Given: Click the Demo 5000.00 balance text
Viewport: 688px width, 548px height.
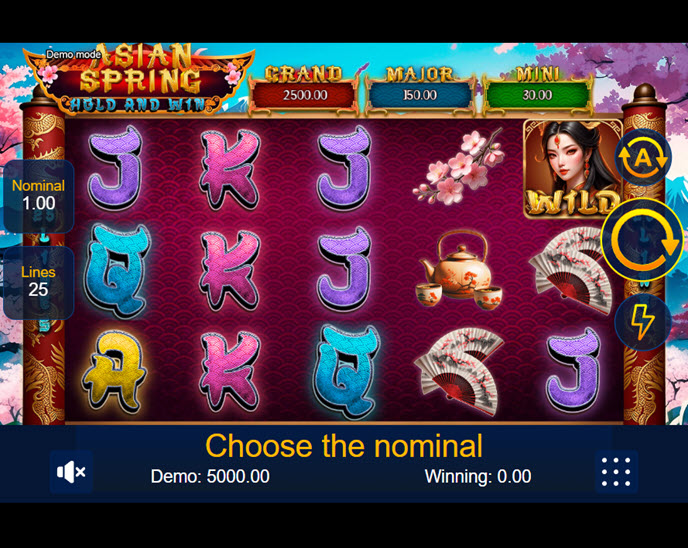Looking at the screenshot, I should [x=210, y=476].
